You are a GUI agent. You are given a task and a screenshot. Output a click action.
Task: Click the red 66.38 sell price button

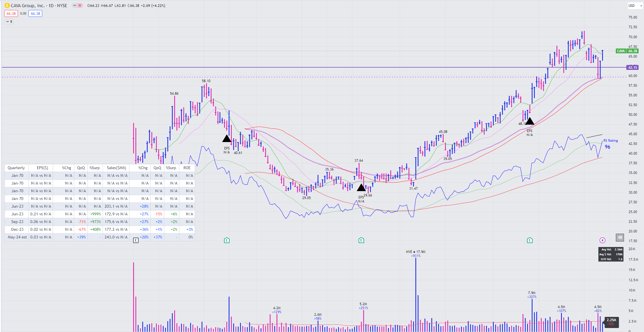click(11, 13)
